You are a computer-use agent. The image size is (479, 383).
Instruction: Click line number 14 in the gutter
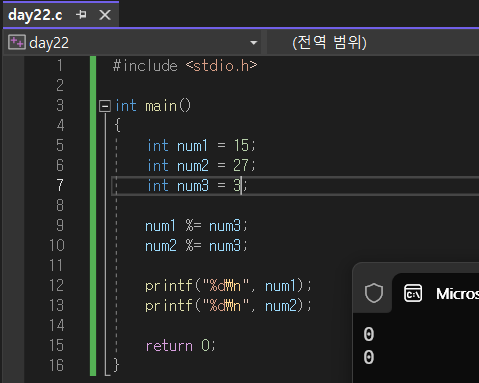[57, 325]
